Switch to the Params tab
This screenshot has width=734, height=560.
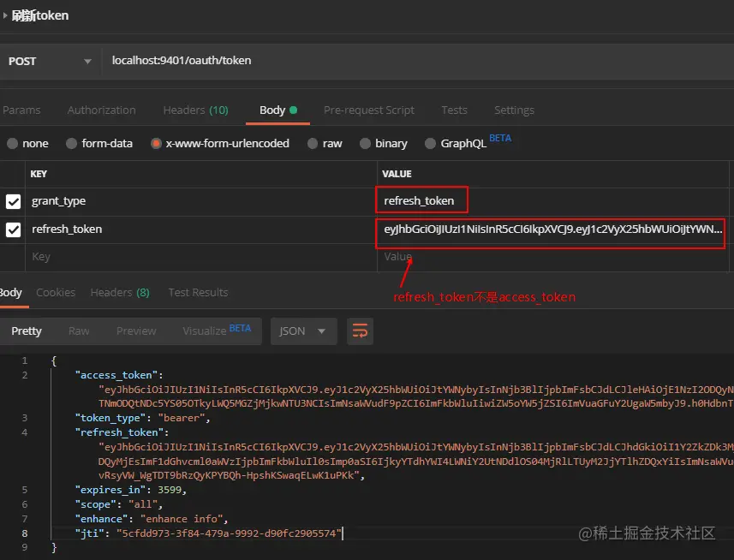[x=21, y=110]
